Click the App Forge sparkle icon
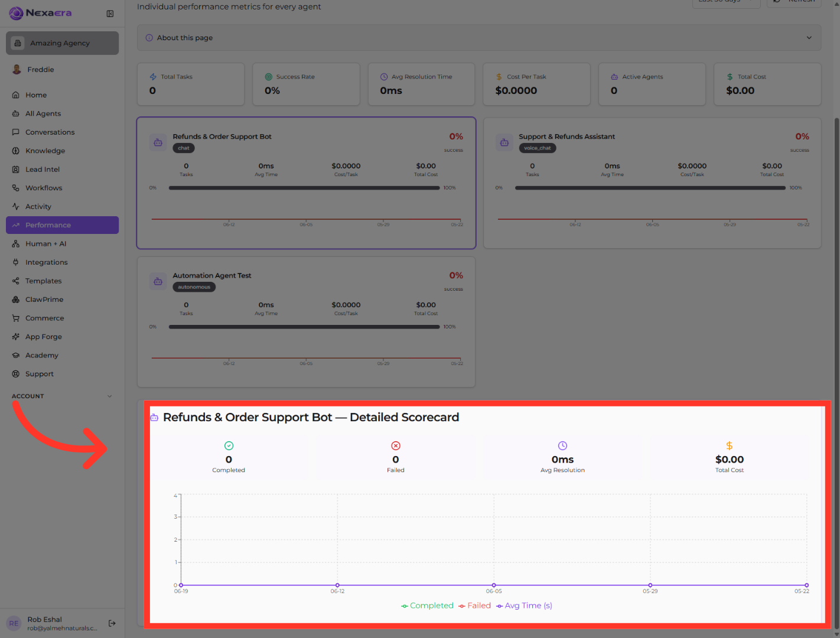This screenshot has height=638, width=840. coord(16,337)
